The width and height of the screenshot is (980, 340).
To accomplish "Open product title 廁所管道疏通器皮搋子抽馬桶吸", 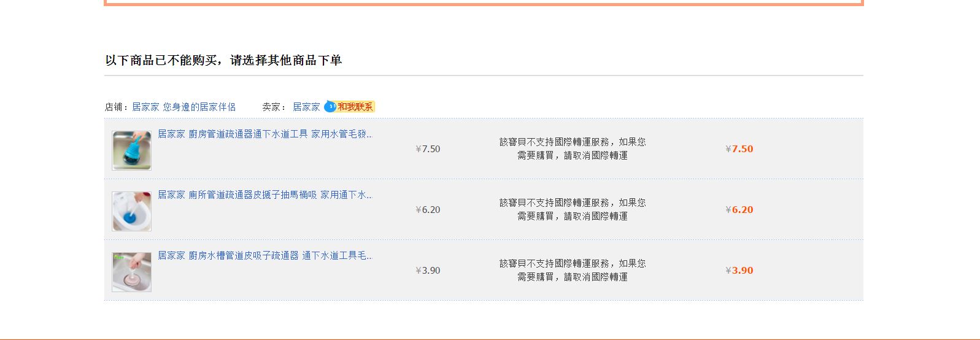I will coord(264,195).
